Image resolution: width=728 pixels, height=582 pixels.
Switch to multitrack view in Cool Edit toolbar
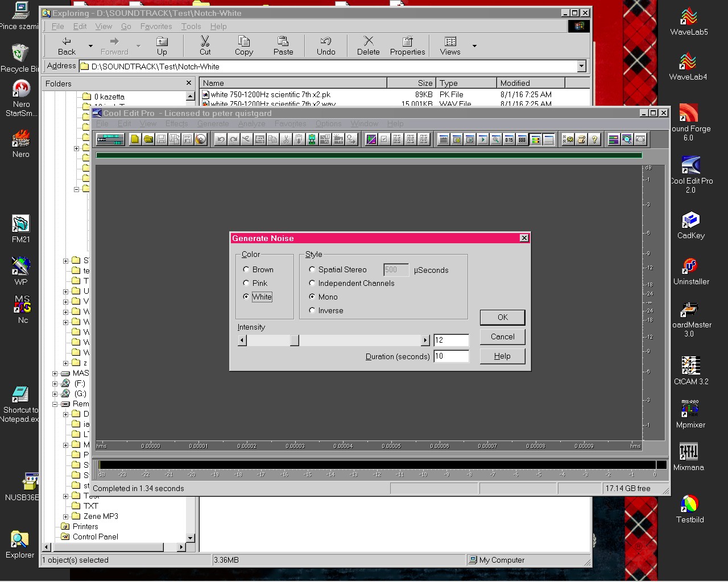point(110,139)
